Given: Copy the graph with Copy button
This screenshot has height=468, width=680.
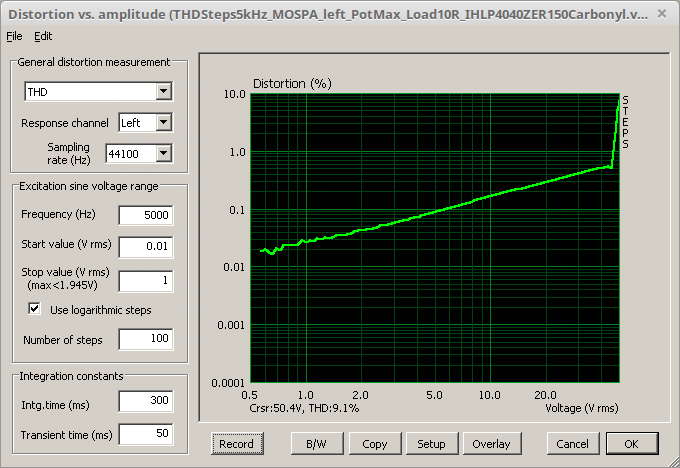Looking at the screenshot, I should pos(375,443).
